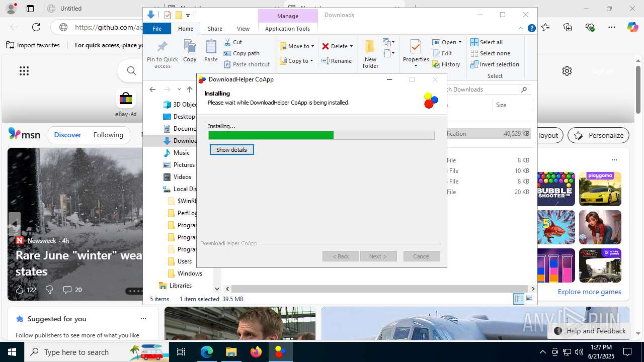The height and width of the screenshot is (362, 644).
Task: Navigate back in File Explorer
Action: [152, 89]
